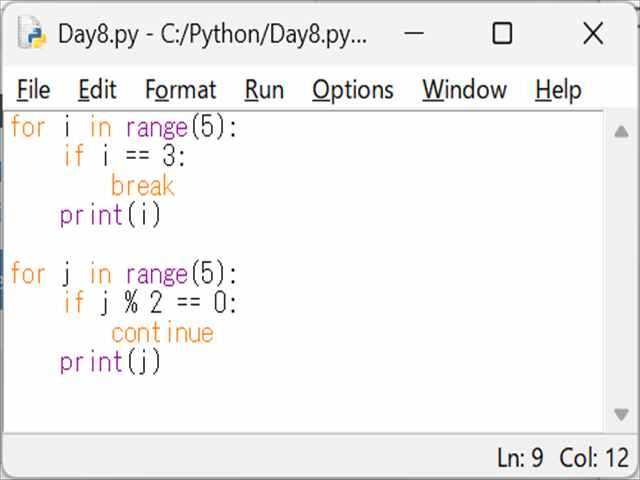Open the Options menu
Screen dimensions: 640x480
[353, 89]
